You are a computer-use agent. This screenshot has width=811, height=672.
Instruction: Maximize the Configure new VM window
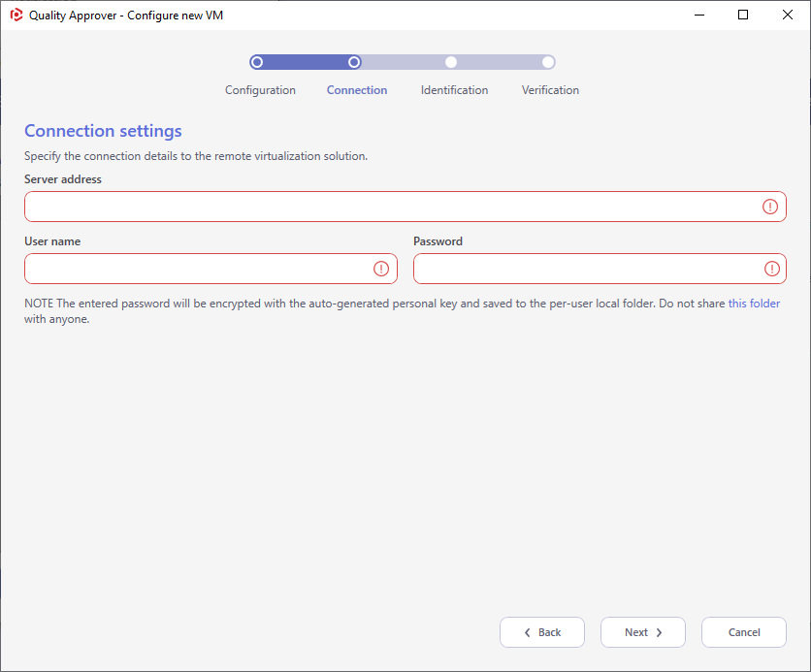pyautogui.click(x=743, y=15)
